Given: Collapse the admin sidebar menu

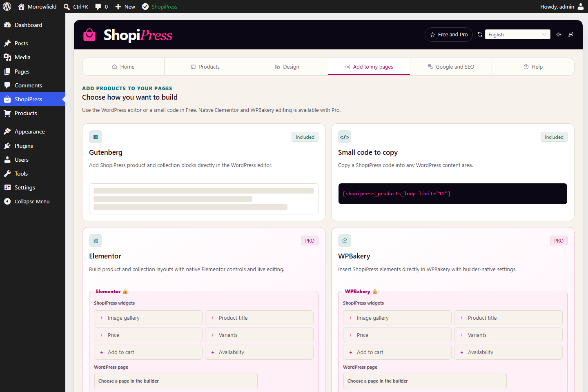Looking at the screenshot, I should pos(33,201).
